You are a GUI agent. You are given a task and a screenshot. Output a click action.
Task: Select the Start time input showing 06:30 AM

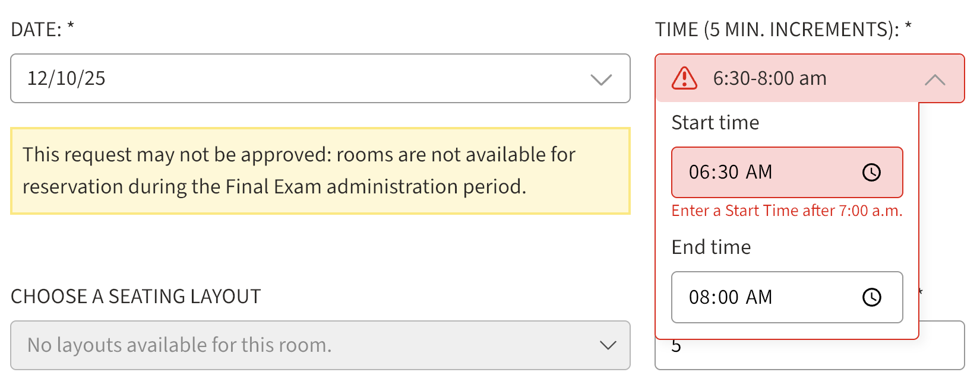tap(772, 173)
